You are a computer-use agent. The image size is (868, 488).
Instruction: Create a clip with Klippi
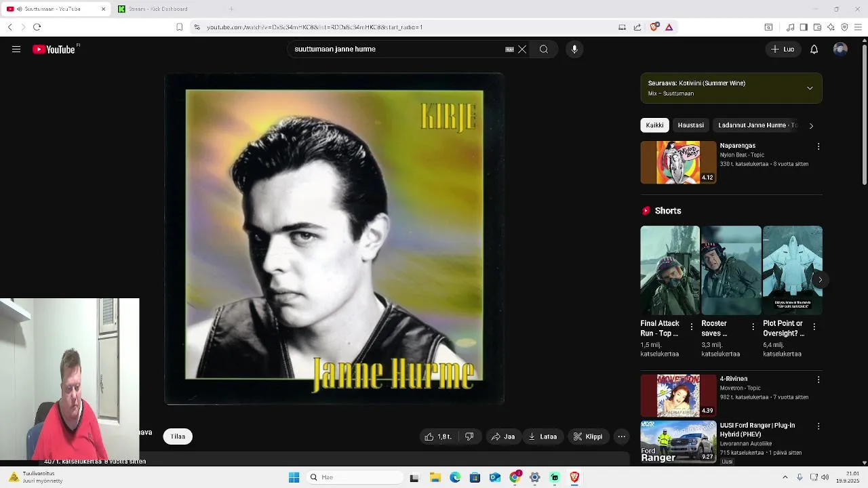tap(588, 436)
